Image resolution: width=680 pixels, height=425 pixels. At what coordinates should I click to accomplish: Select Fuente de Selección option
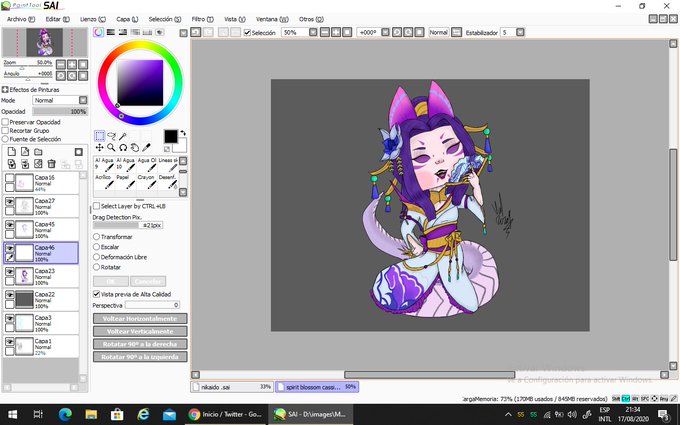point(5,139)
